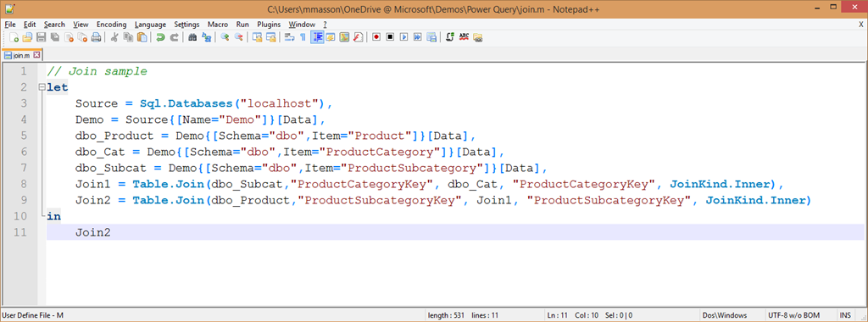Stop macro recording with square icon

tap(390, 37)
